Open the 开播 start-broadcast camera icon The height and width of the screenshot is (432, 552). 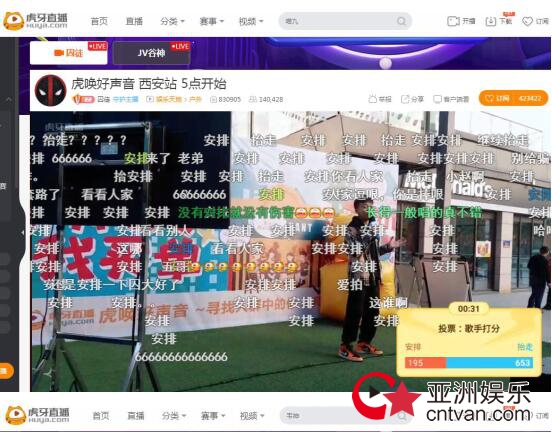point(453,21)
